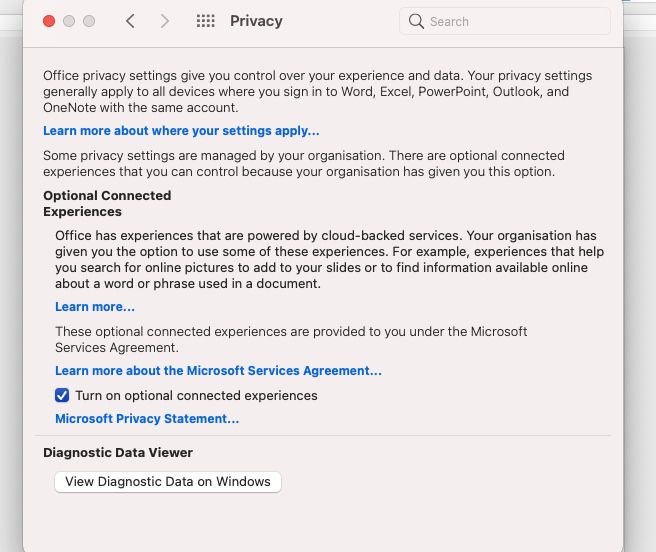
Task: Go forward with the right chevron arrow
Action: point(165,21)
